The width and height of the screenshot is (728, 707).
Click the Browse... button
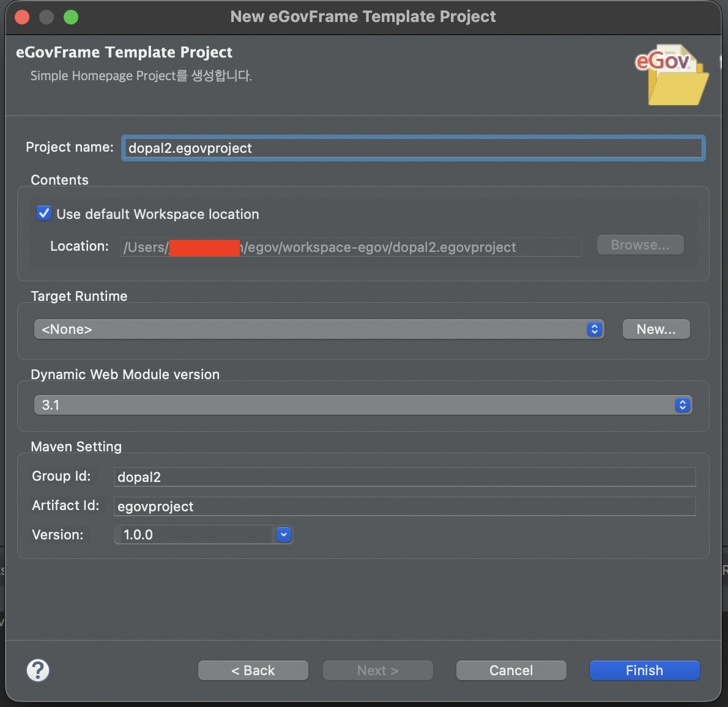coord(640,245)
